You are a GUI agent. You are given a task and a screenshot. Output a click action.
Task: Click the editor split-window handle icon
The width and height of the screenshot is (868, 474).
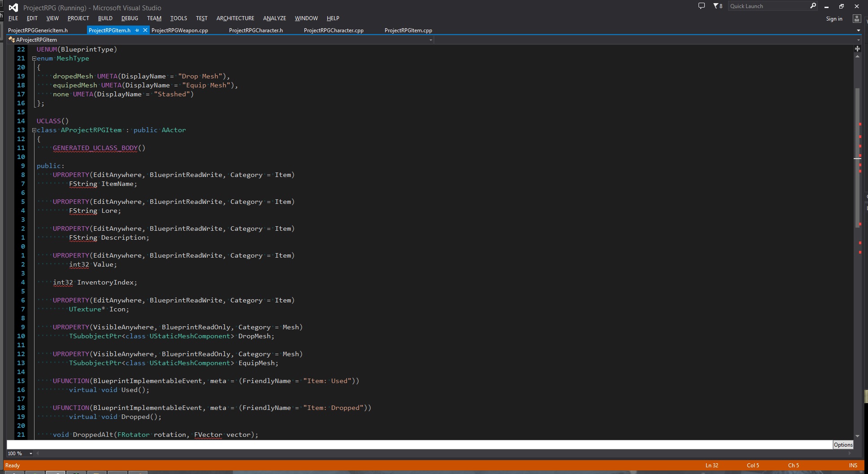click(x=857, y=48)
